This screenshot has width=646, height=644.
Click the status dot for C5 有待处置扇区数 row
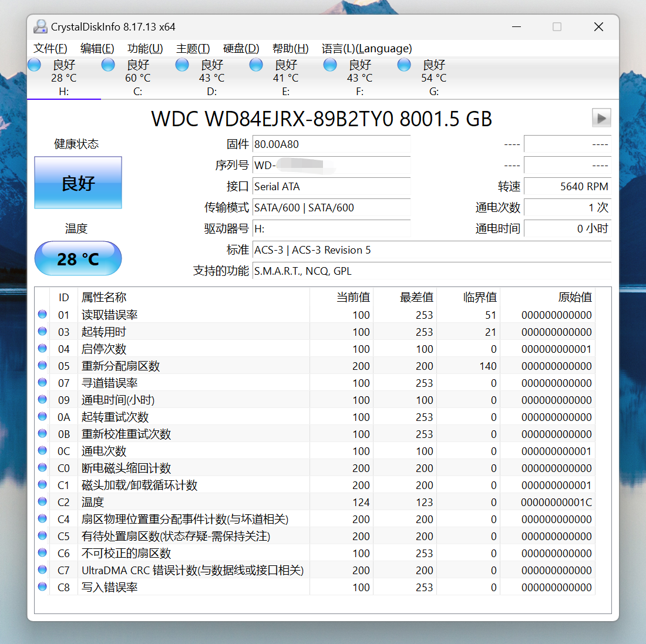pyautogui.click(x=42, y=535)
